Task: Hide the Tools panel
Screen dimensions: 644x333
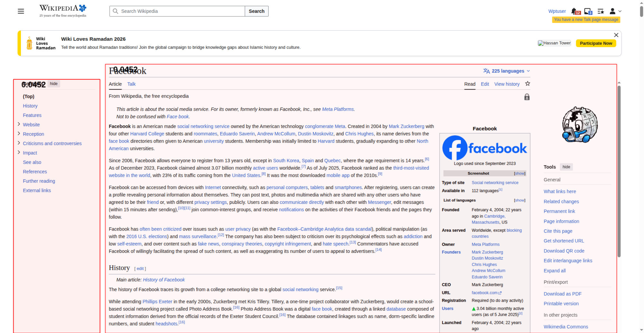Action: coord(566,167)
